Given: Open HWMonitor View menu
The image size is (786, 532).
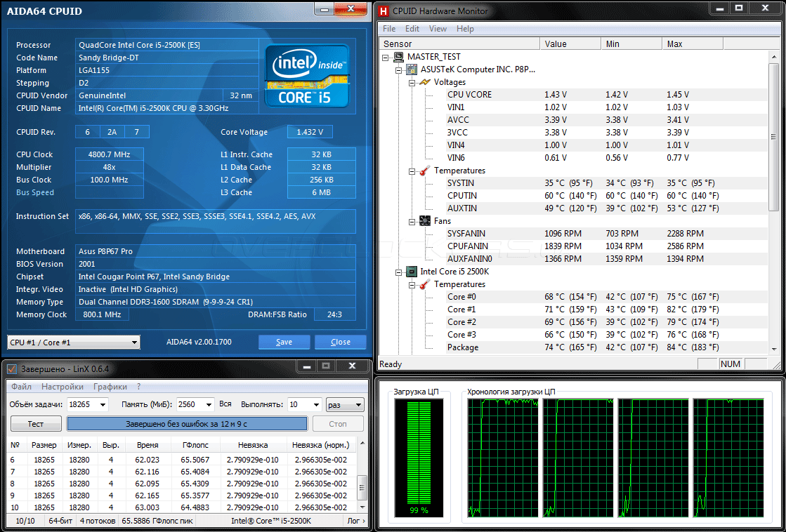Looking at the screenshot, I should [x=438, y=29].
